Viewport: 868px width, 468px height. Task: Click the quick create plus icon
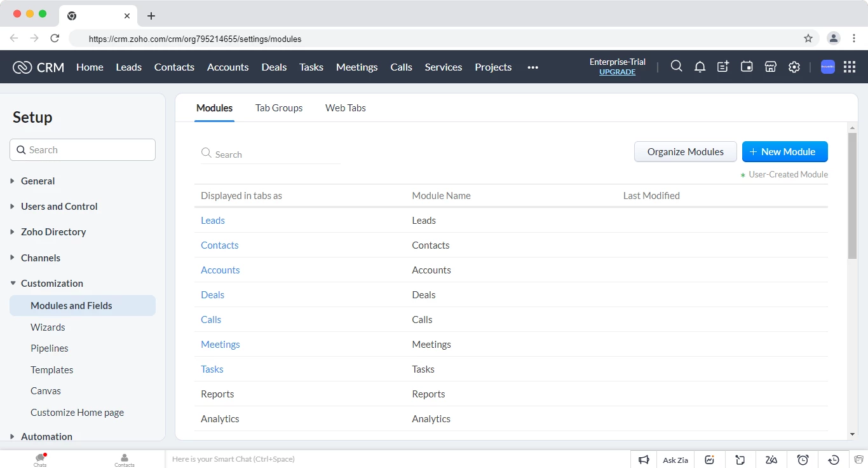[x=723, y=67]
